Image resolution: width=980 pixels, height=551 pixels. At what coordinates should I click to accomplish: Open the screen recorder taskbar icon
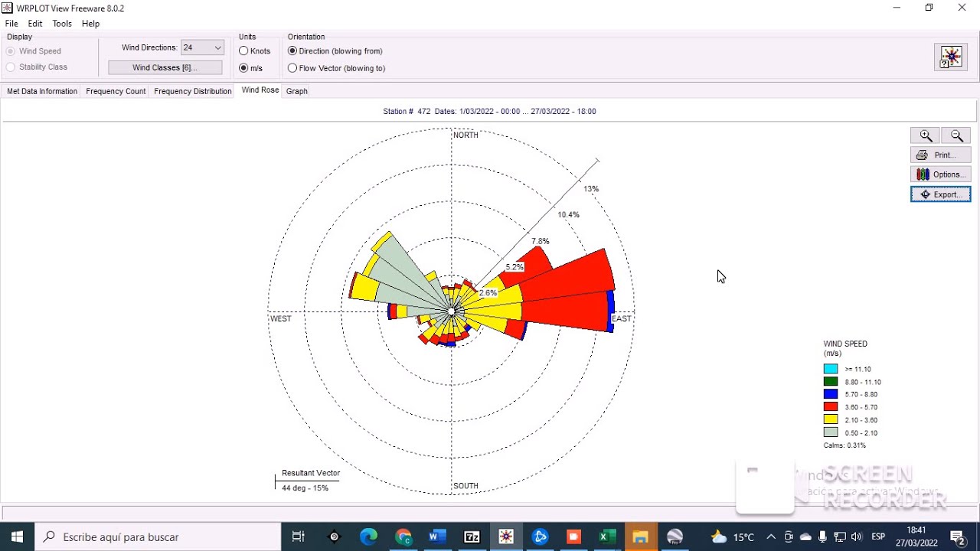click(x=574, y=536)
